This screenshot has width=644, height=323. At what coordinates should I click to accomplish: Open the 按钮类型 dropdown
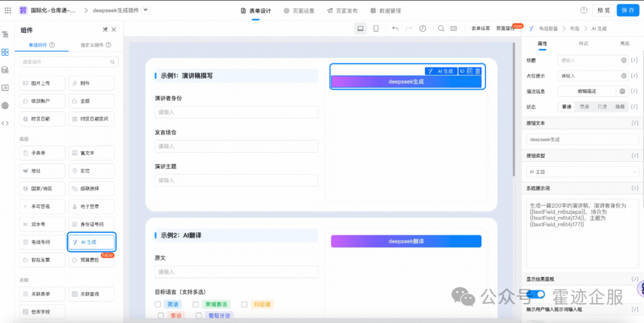click(x=583, y=171)
